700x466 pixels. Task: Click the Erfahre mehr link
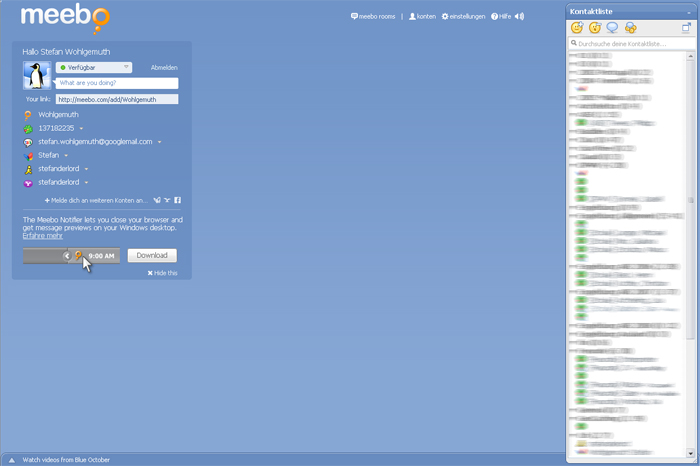coord(43,236)
